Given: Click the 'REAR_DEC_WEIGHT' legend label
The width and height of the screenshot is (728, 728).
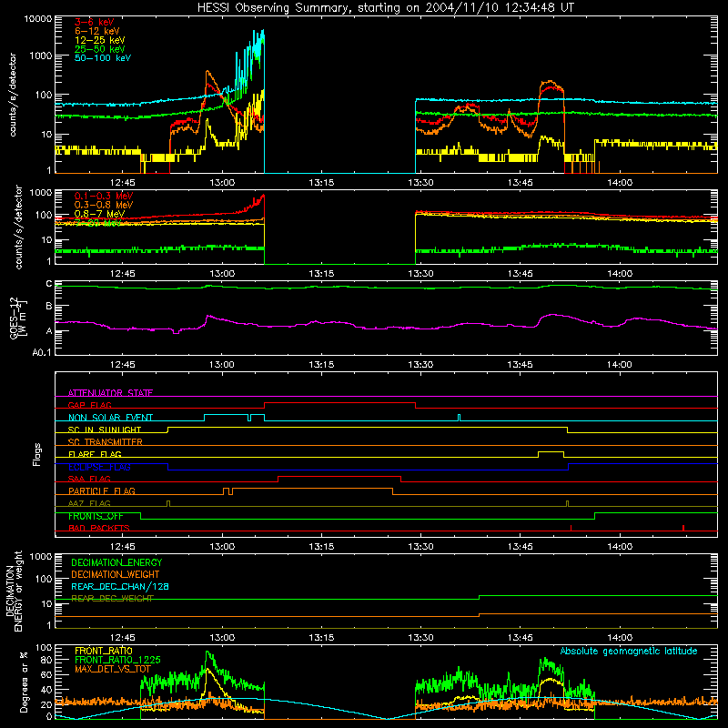Looking at the screenshot, I should click(112, 598).
